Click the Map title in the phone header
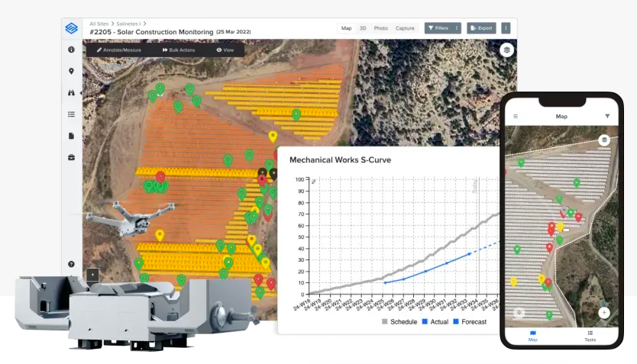This screenshot has width=637, height=364. pos(561,117)
